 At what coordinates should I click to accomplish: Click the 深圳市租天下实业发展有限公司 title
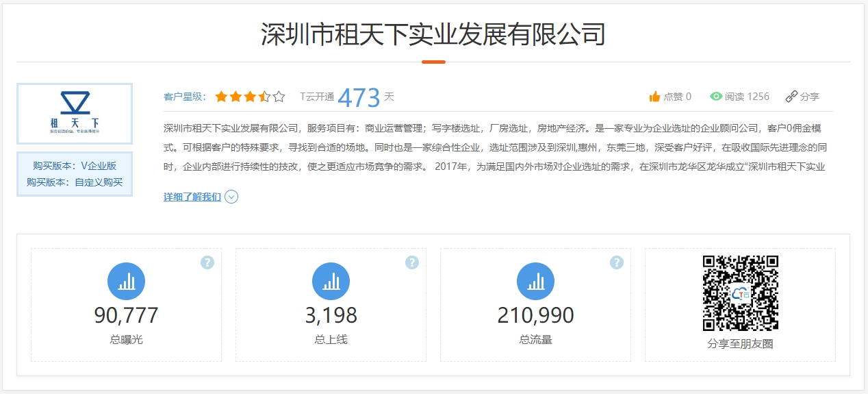433,34
